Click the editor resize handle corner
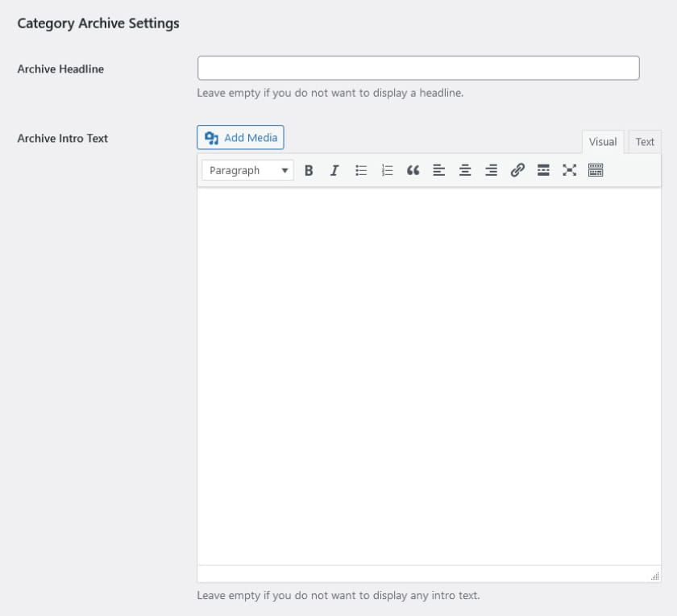The width and height of the screenshot is (677, 616). coord(655,576)
